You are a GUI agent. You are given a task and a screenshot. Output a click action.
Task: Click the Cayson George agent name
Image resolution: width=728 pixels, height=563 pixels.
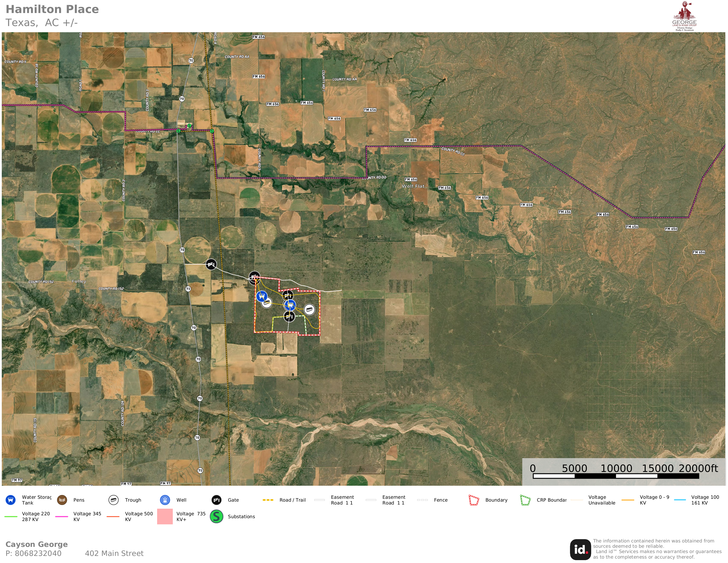click(x=37, y=544)
